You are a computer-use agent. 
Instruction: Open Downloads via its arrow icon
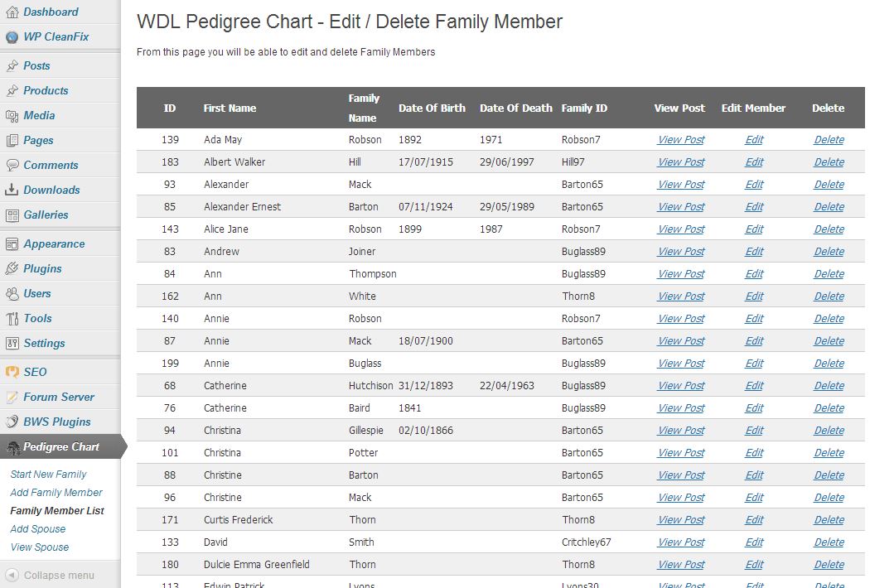(x=12, y=190)
